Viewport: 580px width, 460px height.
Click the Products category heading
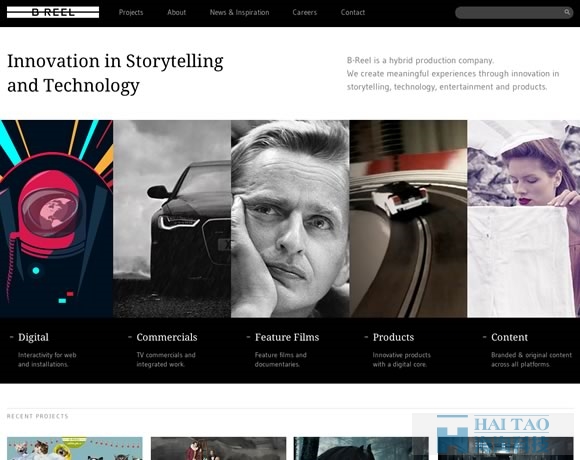pyautogui.click(x=393, y=337)
